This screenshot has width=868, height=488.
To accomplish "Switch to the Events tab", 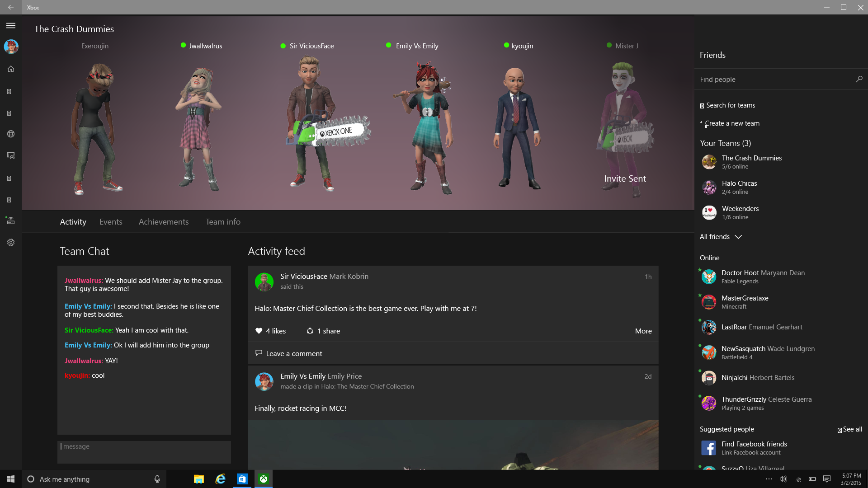I will click(111, 222).
